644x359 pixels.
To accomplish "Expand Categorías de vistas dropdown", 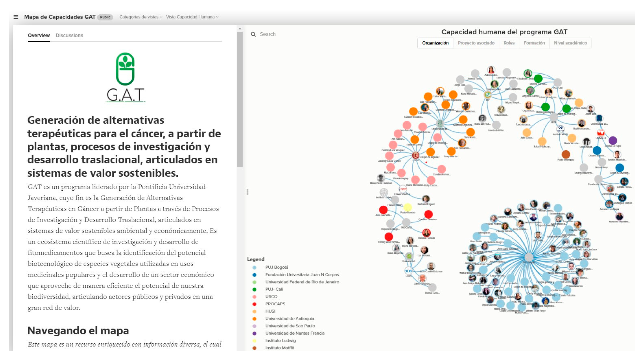I will pos(140,17).
